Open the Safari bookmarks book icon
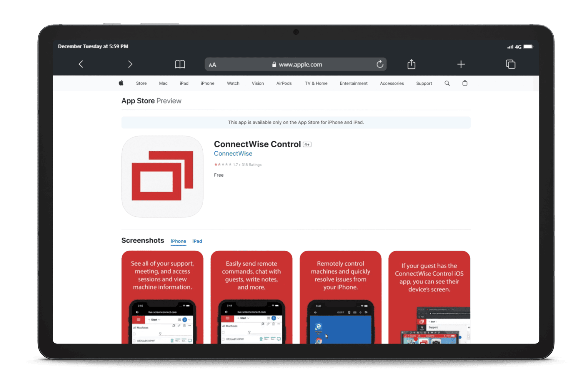 (x=180, y=64)
